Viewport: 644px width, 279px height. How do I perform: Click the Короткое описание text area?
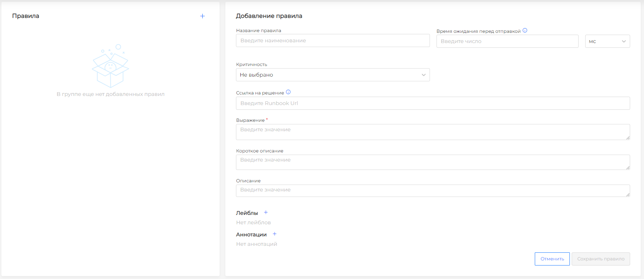click(432, 162)
